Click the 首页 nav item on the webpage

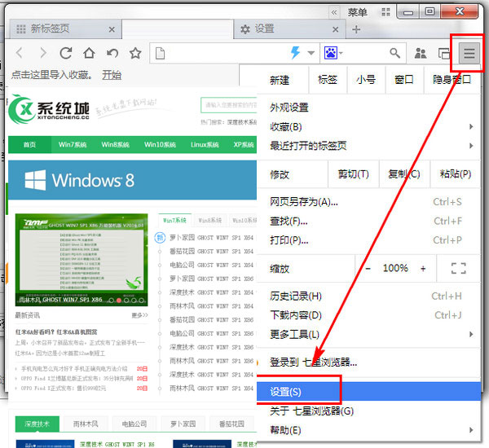(x=29, y=145)
